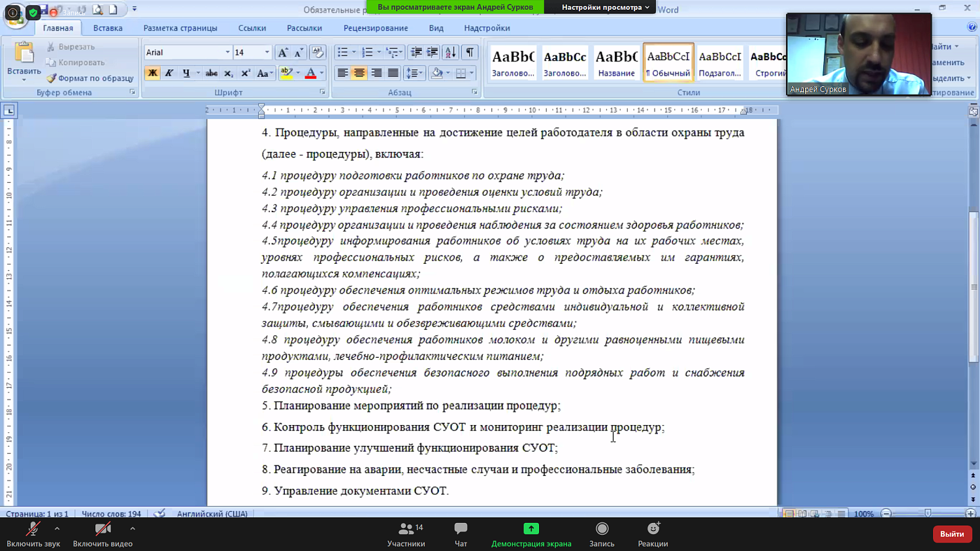Expand the Font (Шрифт) dialog launcher
980x551 pixels.
(x=322, y=92)
